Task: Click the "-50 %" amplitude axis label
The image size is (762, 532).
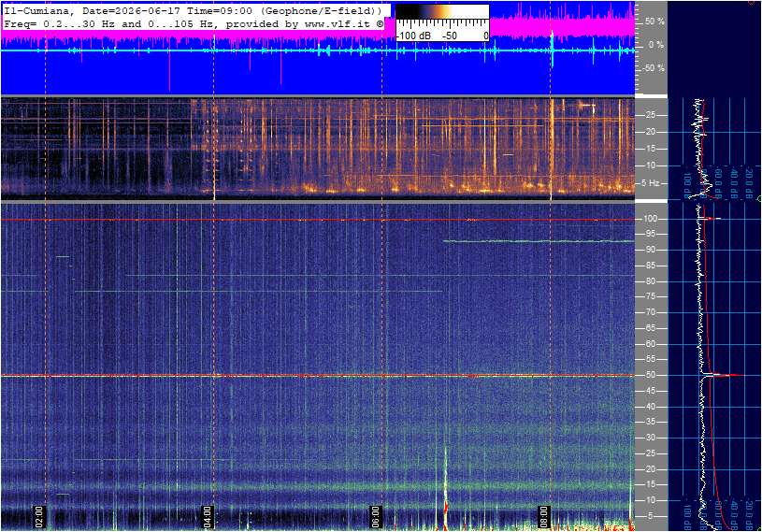Action: 654,68
